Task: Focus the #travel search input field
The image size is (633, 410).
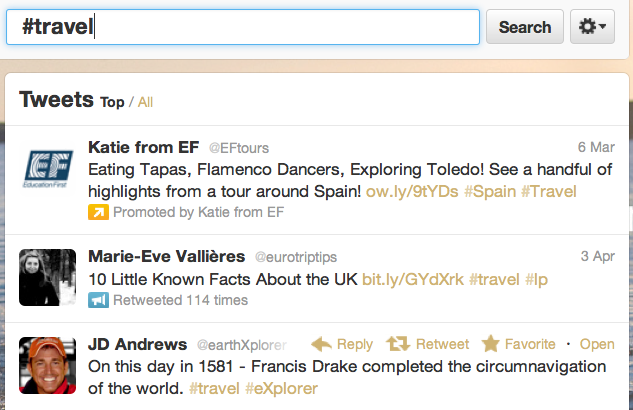Action: (243, 27)
